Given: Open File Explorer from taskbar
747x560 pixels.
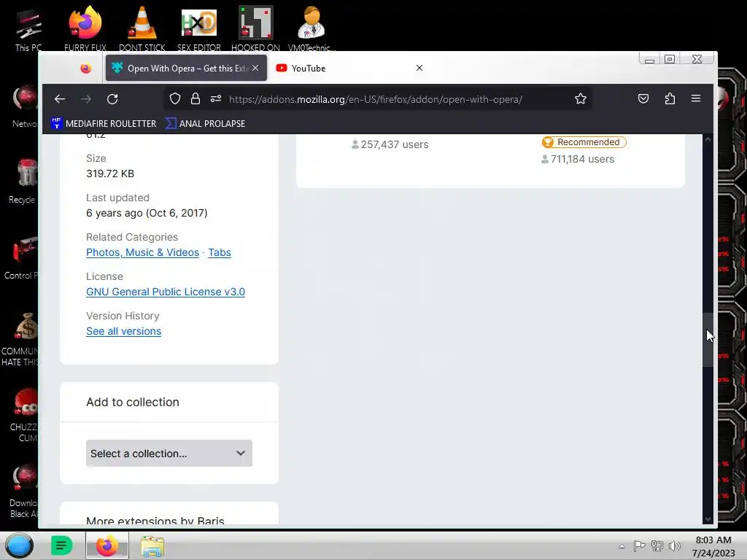Looking at the screenshot, I should [152, 545].
